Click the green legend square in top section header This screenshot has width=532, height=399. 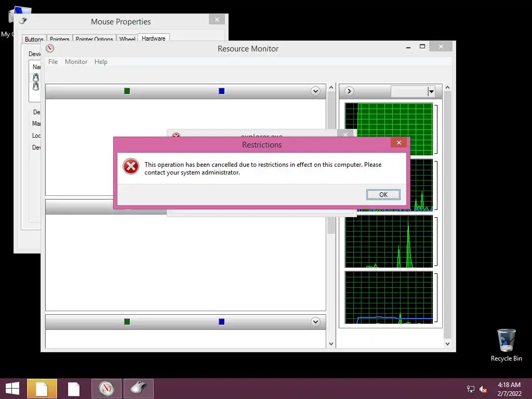(127, 91)
